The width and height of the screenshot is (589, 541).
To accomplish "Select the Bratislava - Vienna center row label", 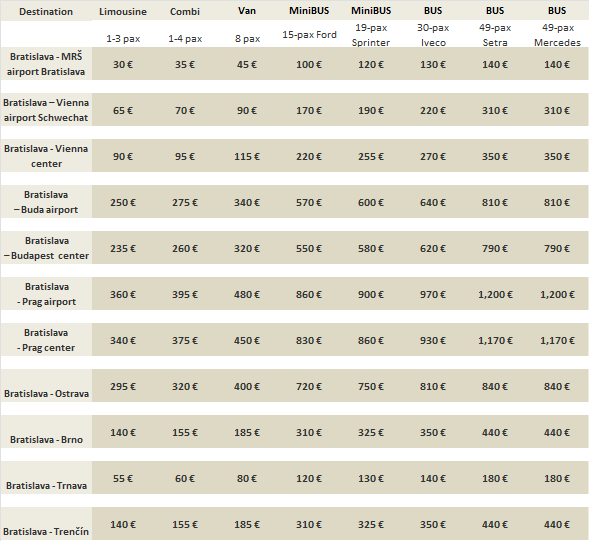I will 46,156.
